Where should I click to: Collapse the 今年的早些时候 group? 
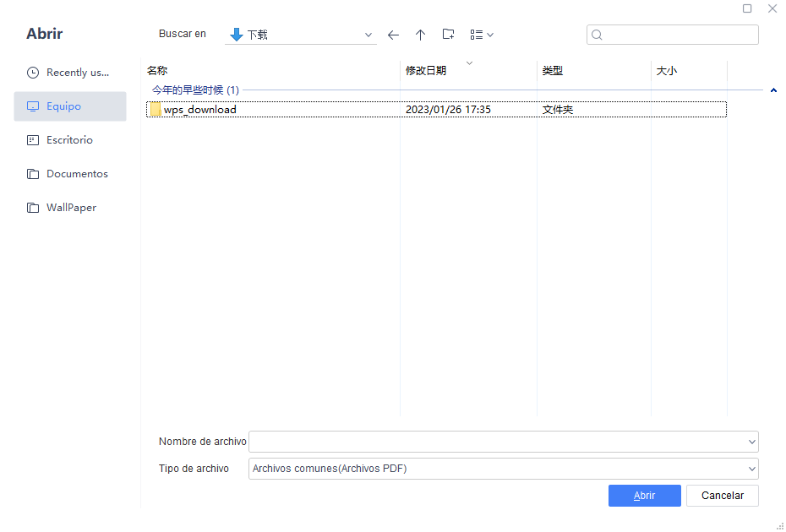pyautogui.click(x=773, y=90)
